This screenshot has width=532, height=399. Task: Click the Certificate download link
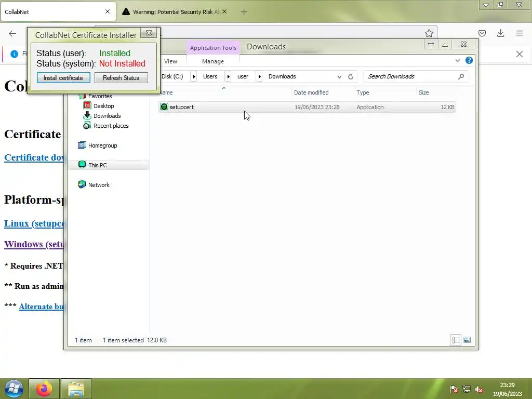pos(34,157)
